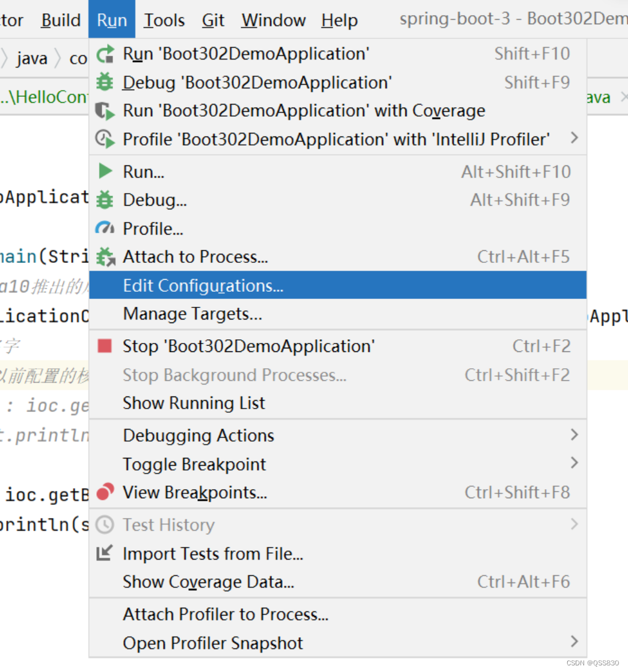Image resolution: width=628 pixels, height=672 pixels.
Task: Select Run with Coverage icon
Action: click(x=106, y=111)
